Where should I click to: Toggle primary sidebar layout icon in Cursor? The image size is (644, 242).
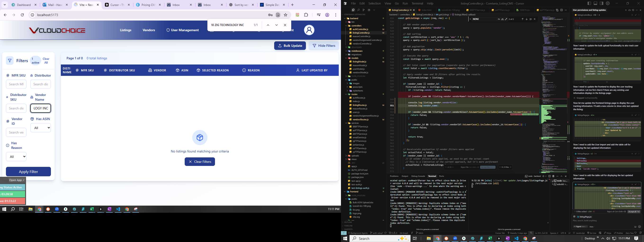[589, 3]
